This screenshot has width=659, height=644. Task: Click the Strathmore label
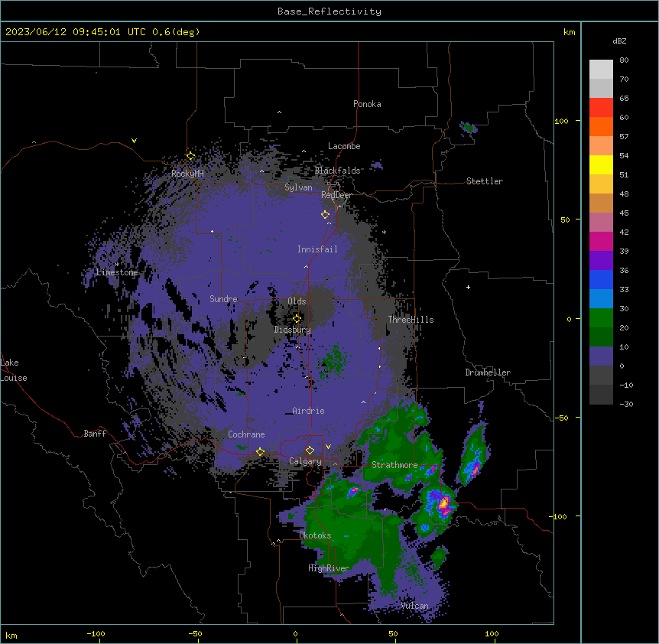click(394, 465)
